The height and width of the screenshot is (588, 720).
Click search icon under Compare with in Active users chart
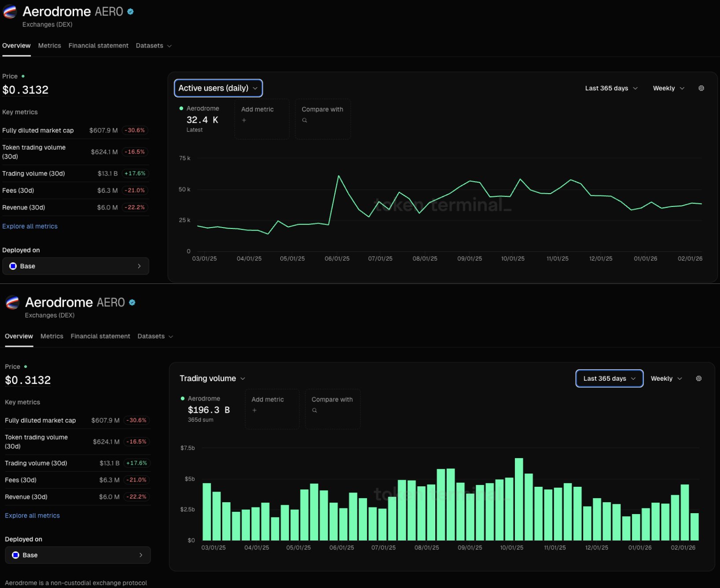pyautogui.click(x=305, y=120)
